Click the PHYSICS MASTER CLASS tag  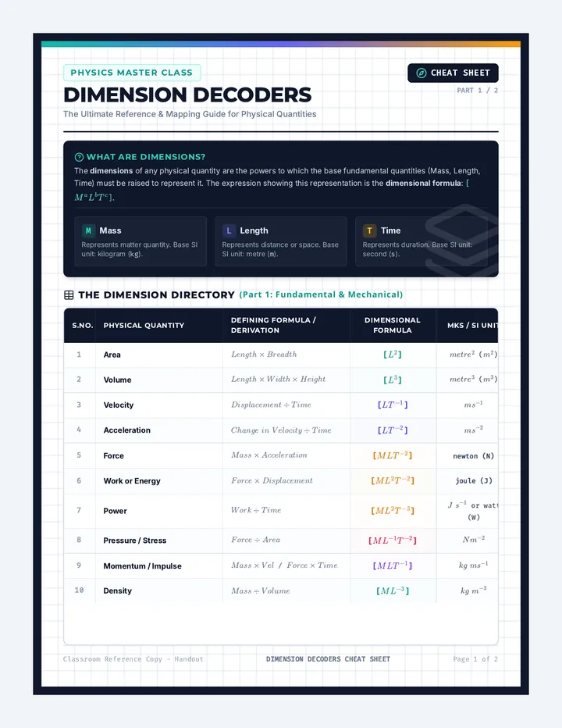point(132,73)
